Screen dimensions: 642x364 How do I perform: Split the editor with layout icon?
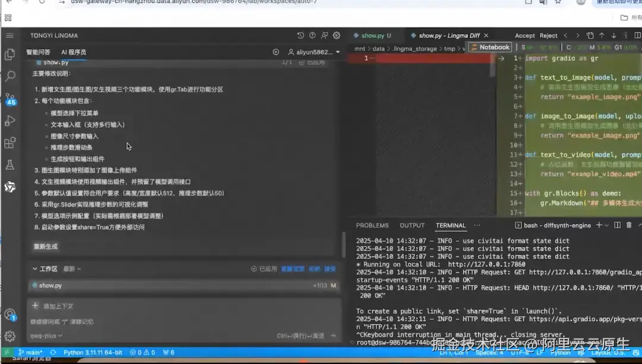coord(637,36)
